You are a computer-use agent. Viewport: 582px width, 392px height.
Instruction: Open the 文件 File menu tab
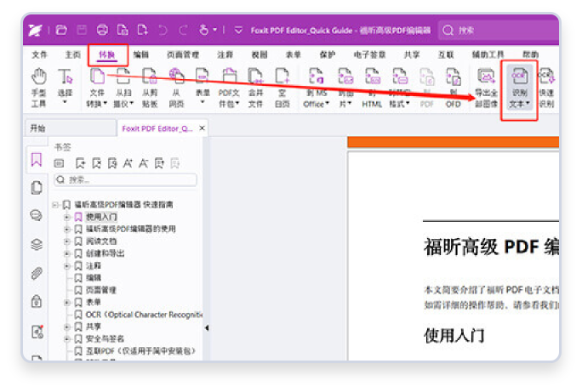pos(39,55)
